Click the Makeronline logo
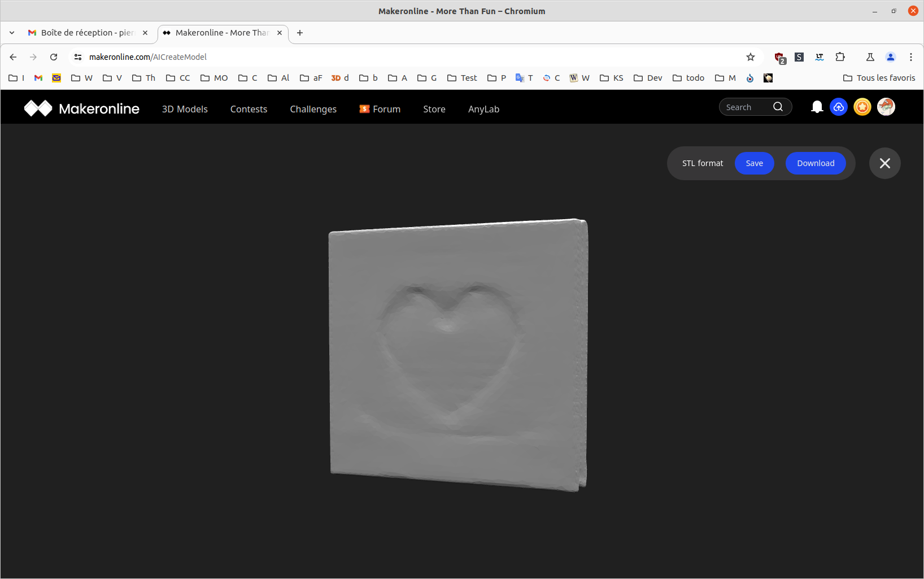The height and width of the screenshot is (579, 924). (82, 108)
